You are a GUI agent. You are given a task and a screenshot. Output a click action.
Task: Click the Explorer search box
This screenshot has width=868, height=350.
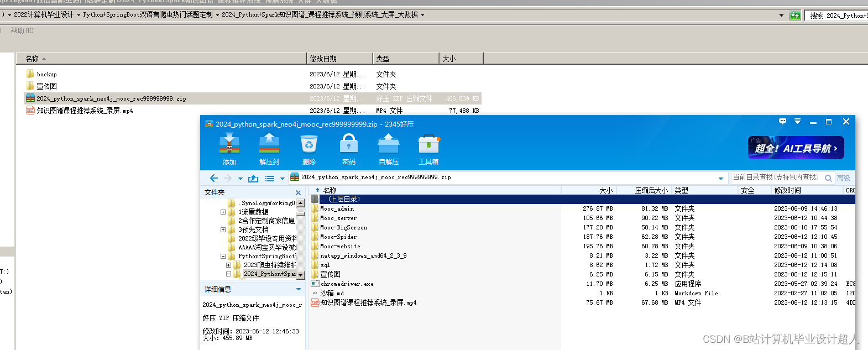[x=836, y=15]
